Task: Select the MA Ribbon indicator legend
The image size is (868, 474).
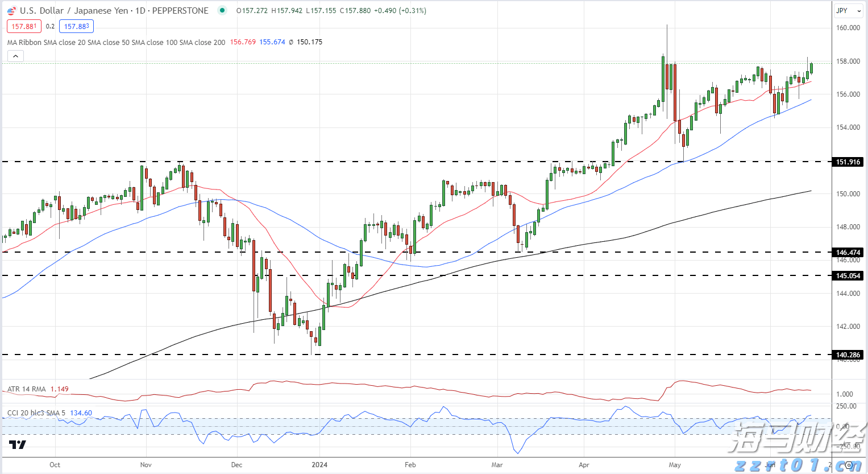Action: pos(116,42)
